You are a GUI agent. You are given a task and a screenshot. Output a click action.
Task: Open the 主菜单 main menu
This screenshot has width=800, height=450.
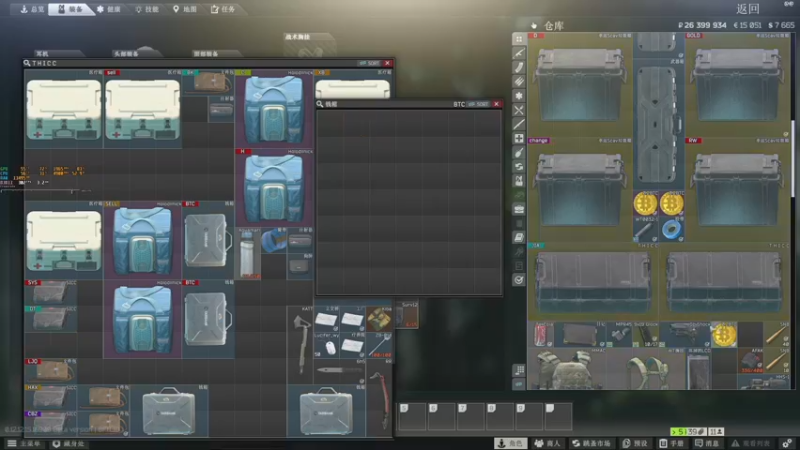[24, 444]
